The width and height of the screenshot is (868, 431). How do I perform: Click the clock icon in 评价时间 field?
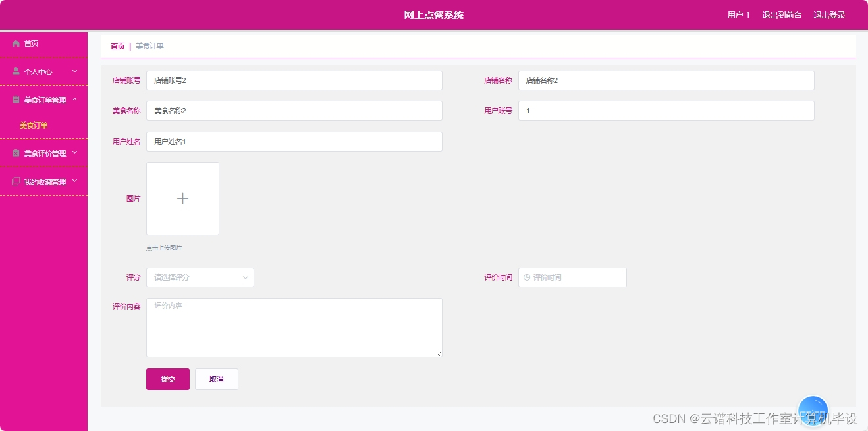527,277
